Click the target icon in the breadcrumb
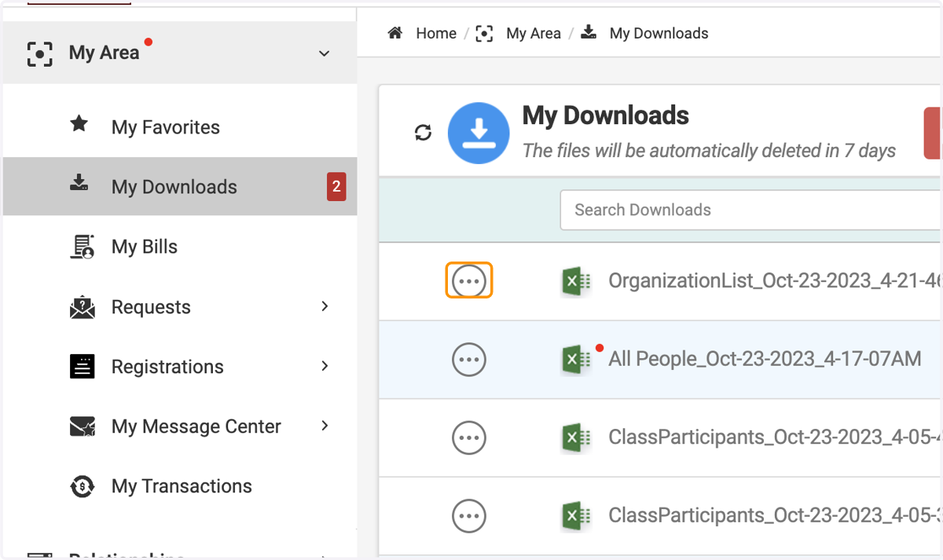943x560 pixels. point(484,33)
